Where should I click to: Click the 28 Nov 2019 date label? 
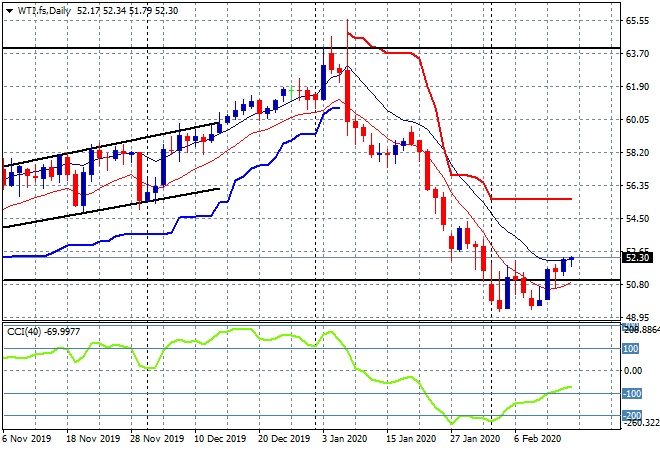[157, 439]
